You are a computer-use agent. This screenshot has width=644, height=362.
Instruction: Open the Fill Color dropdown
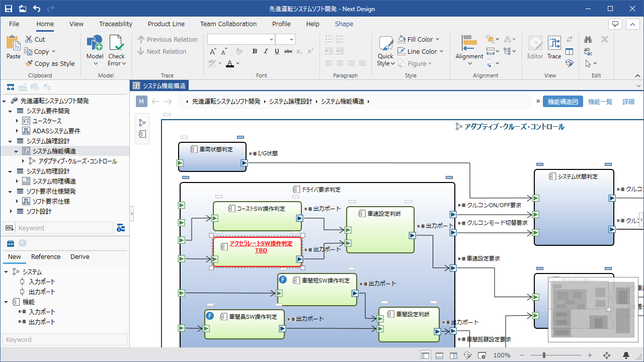pos(437,39)
